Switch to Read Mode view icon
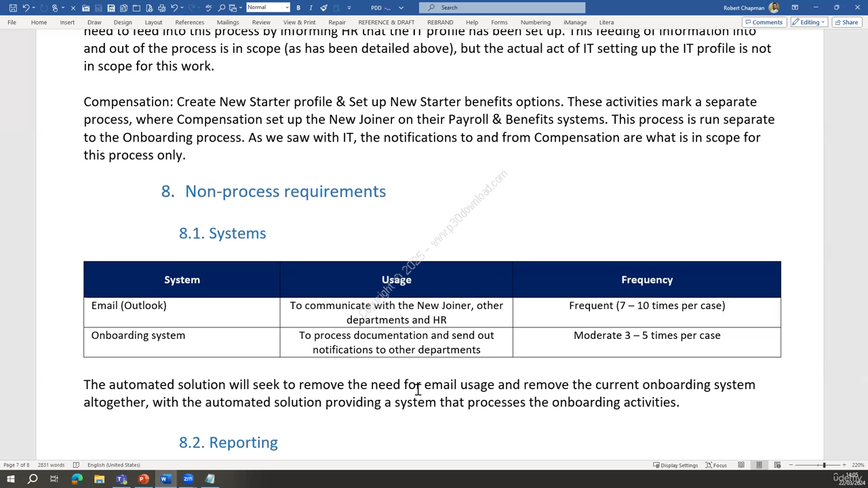 tap(741, 465)
